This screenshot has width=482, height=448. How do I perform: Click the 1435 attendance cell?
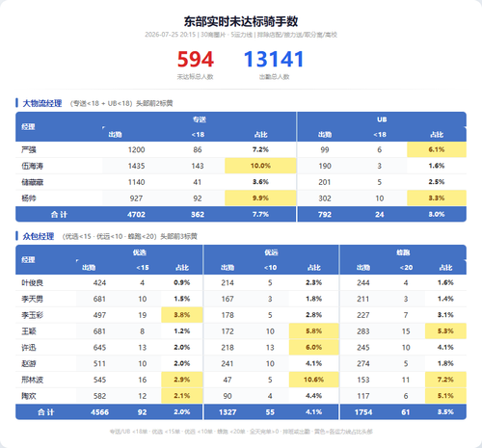pos(136,166)
